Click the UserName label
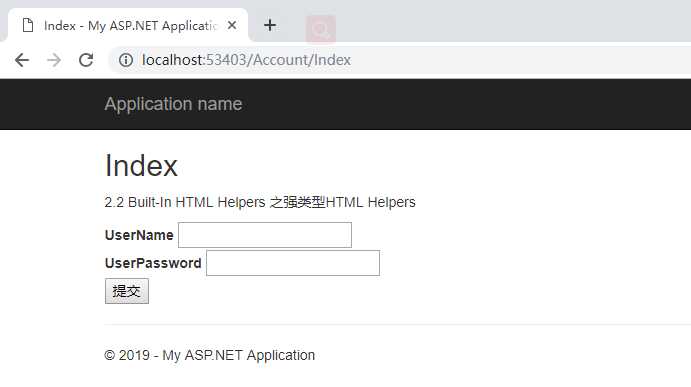Viewport: 691px width, 387px height. tap(139, 235)
